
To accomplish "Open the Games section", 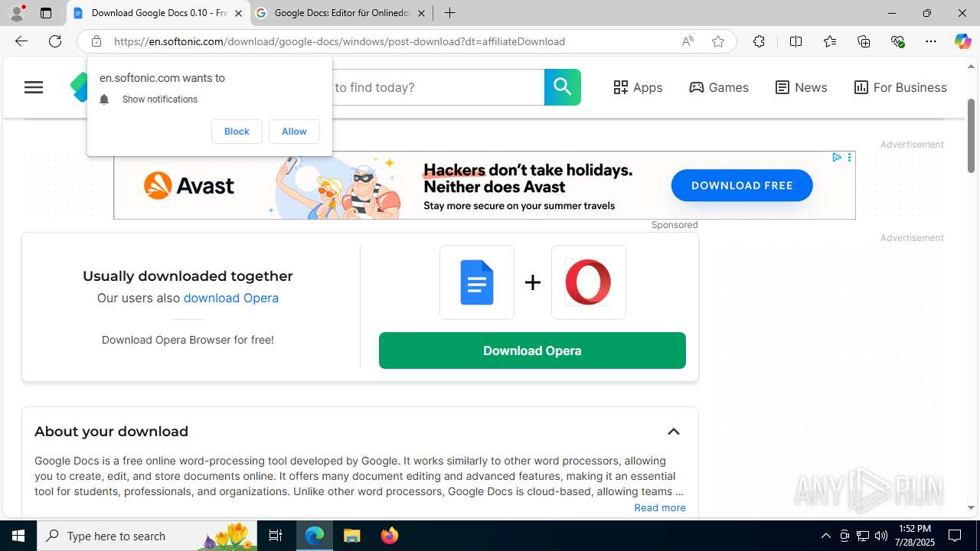I will [x=719, y=87].
